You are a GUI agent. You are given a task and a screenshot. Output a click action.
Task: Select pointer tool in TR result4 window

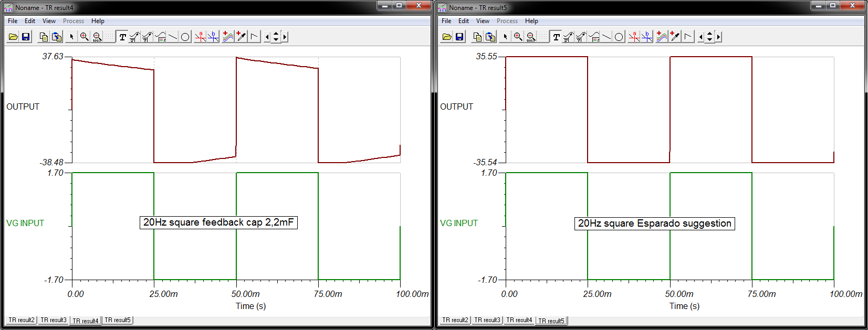(71, 37)
